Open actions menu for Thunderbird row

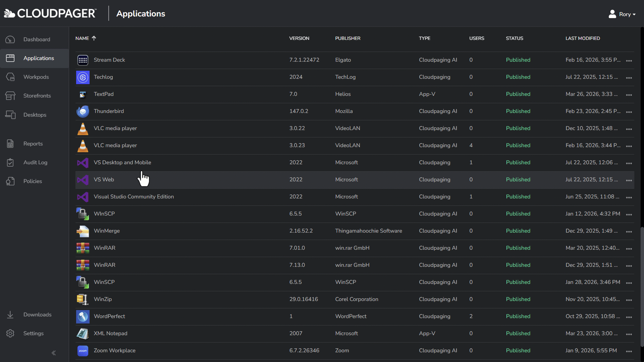629,112
